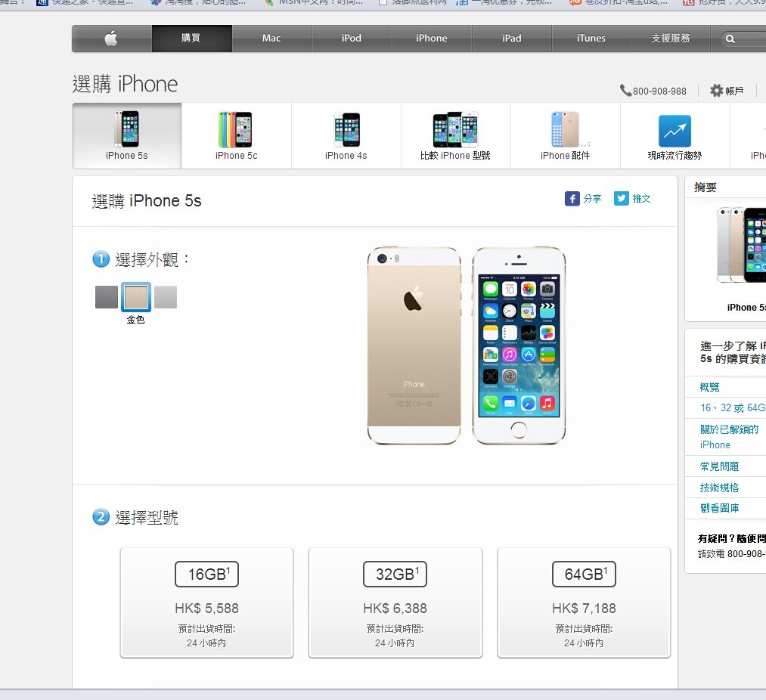The width and height of the screenshot is (766, 700).
Task: Open the 16、32 或 64GB link
Action: click(733, 408)
